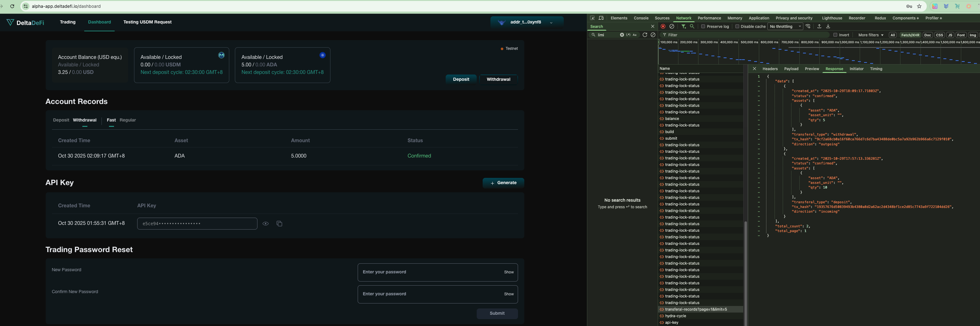The width and height of the screenshot is (980, 326).
Task: Export HAR with download icon
Action: [828, 27]
